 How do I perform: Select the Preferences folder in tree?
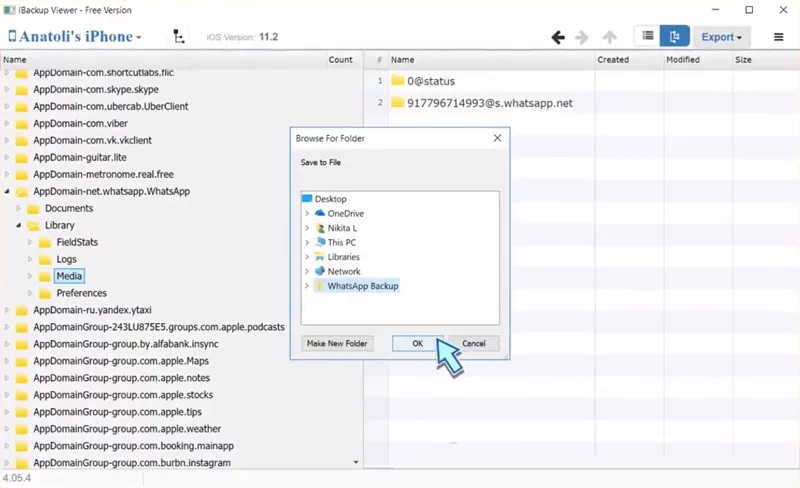[x=81, y=293]
